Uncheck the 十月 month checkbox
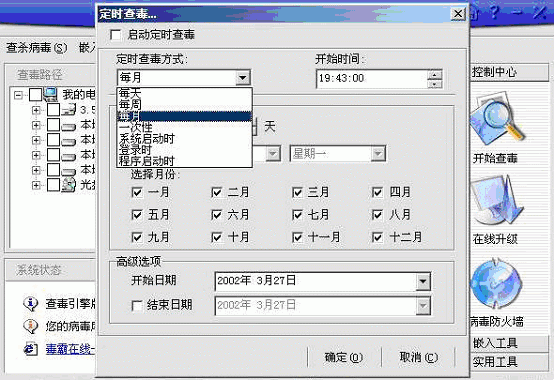The image size is (554, 380). coord(216,237)
